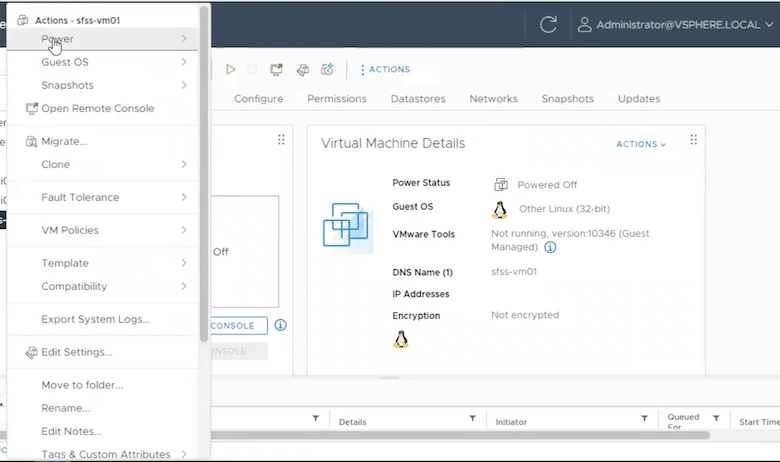
Task: Click the CONSOLE button below the preview
Action: pyautogui.click(x=238, y=326)
